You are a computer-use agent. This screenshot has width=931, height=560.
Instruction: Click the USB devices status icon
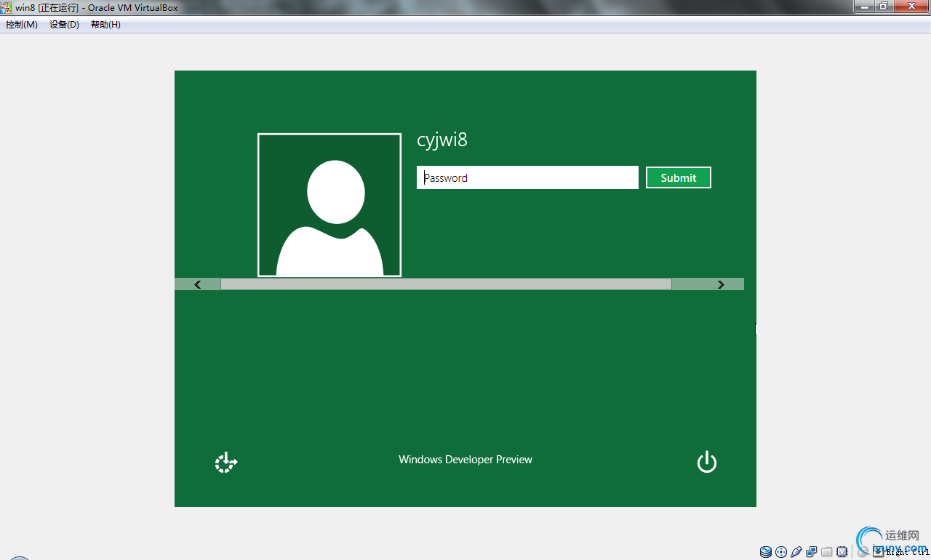(x=796, y=552)
